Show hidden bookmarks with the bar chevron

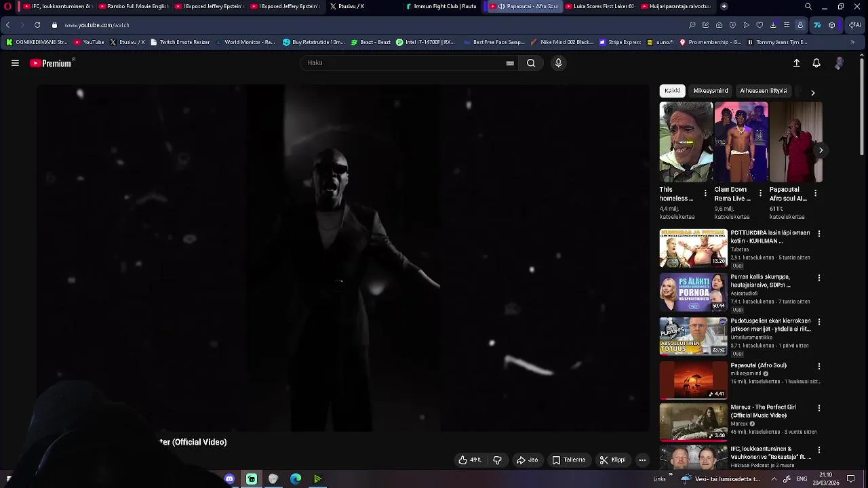[x=852, y=42]
